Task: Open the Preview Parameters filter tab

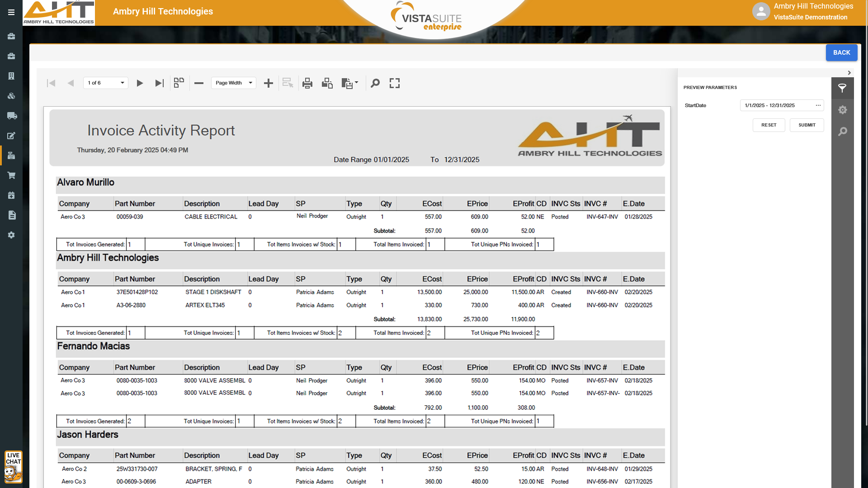Action: coord(842,88)
